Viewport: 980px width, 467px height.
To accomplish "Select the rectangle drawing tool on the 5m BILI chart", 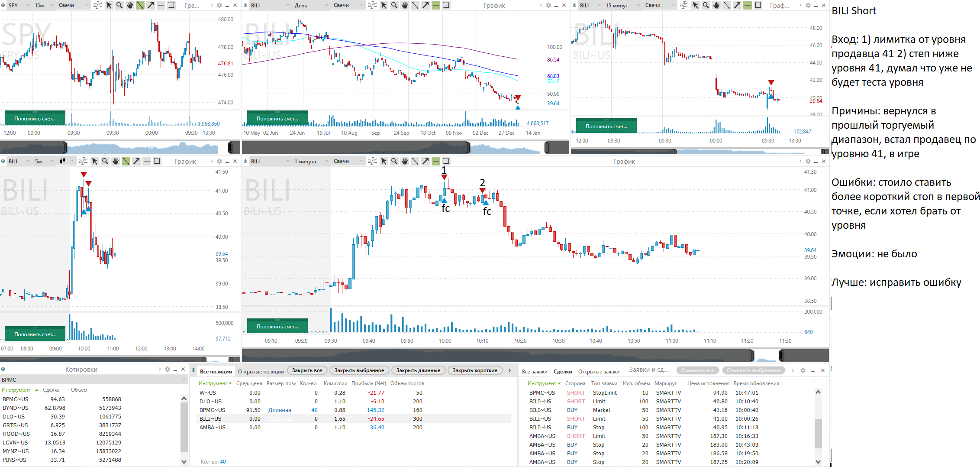I will pos(158,161).
